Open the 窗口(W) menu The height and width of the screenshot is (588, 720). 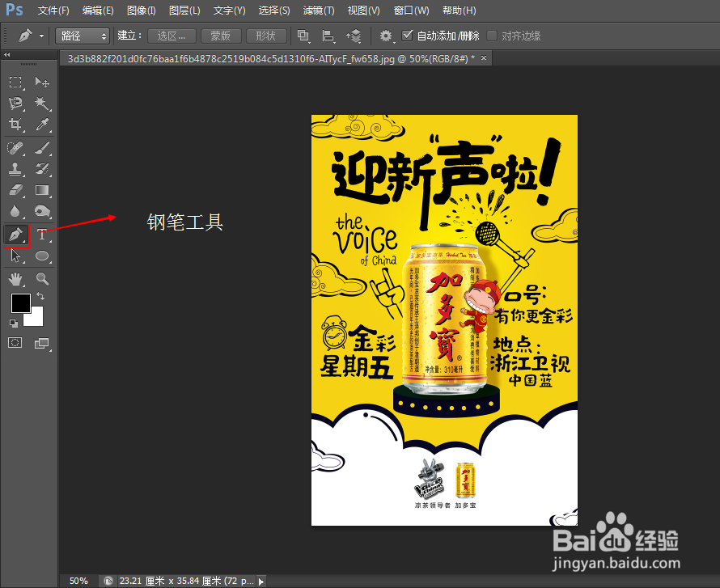[x=412, y=10]
